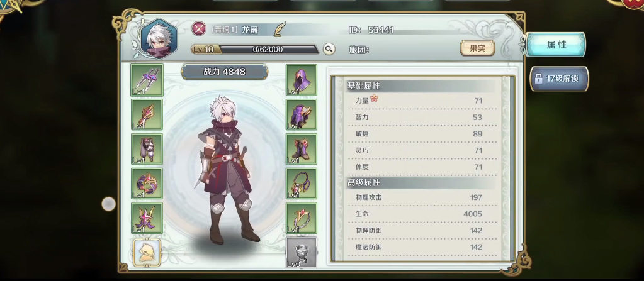The height and width of the screenshot is (281, 644).
Task: Tap the 战力 4848 power label
Action: tap(224, 72)
